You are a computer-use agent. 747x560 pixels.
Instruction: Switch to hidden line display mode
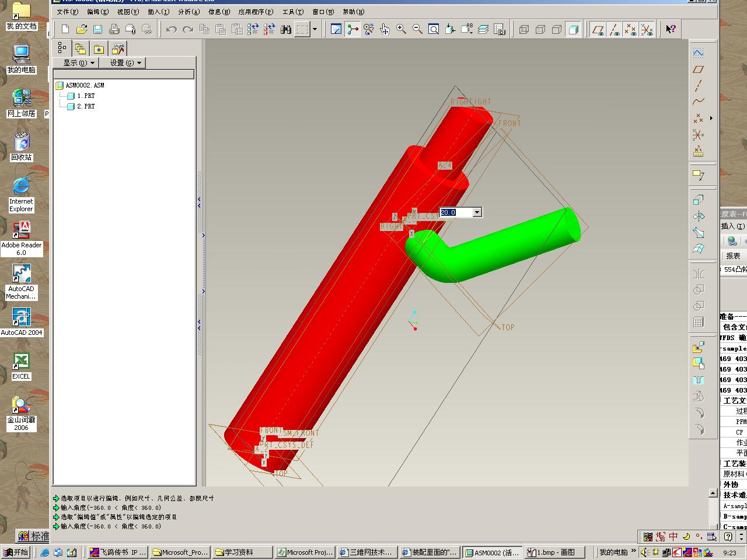click(x=540, y=29)
